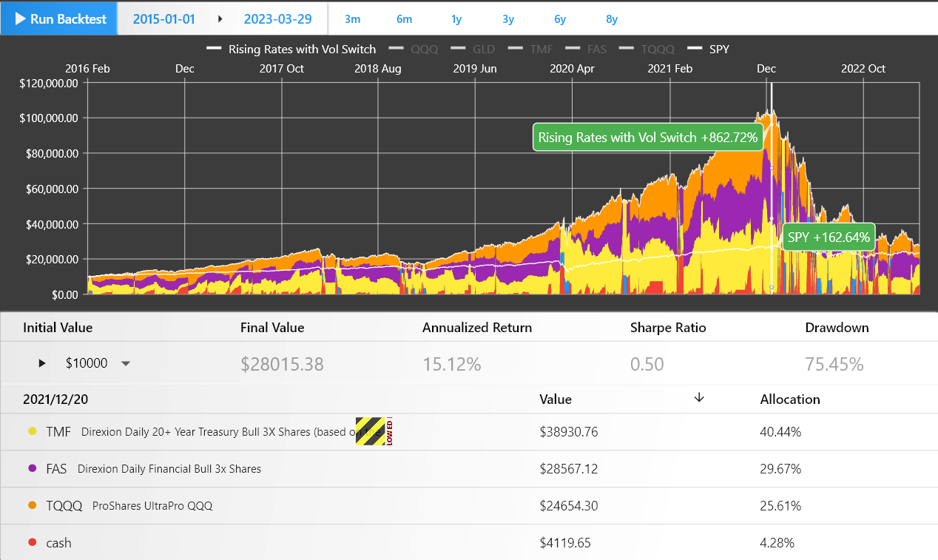The width and height of the screenshot is (938, 560).
Task: Click the Value column header
Action: 556,399
